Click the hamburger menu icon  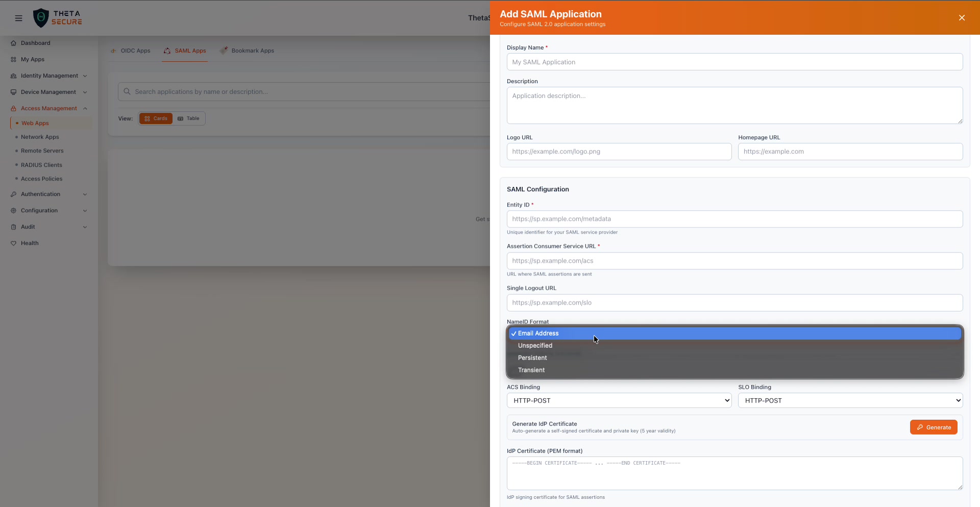coord(19,18)
